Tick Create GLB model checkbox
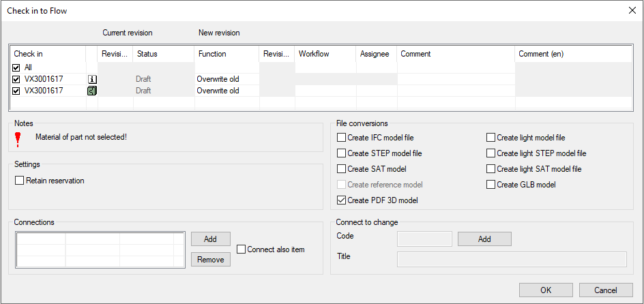 coord(491,185)
